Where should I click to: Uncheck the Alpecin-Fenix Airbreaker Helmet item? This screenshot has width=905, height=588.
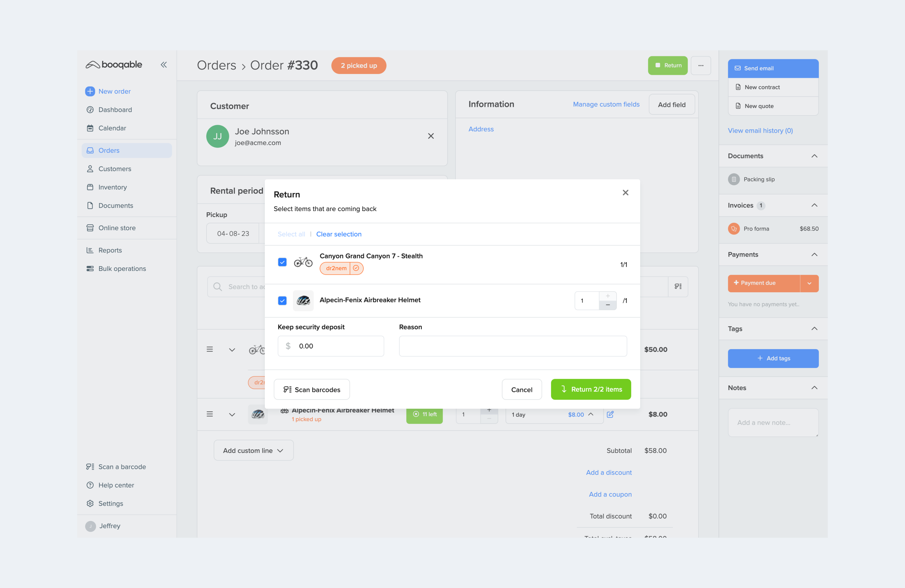(282, 301)
